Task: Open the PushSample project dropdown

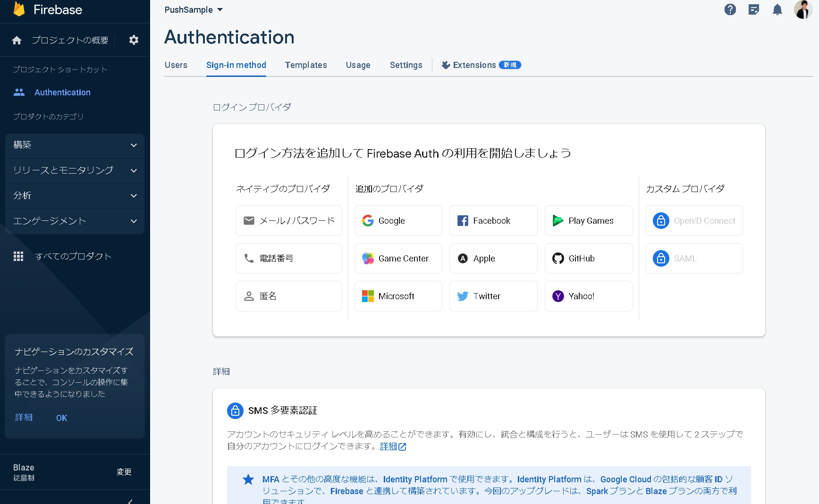Action: point(194,9)
